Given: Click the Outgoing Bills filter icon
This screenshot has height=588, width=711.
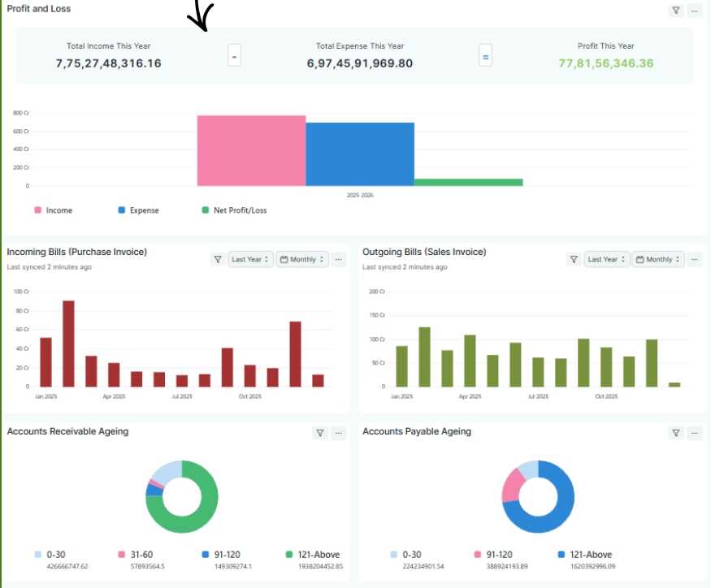Looking at the screenshot, I should [x=574, y=259].
